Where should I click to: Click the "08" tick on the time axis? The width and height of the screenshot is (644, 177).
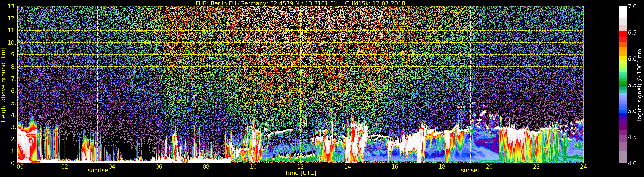[206, 166]
